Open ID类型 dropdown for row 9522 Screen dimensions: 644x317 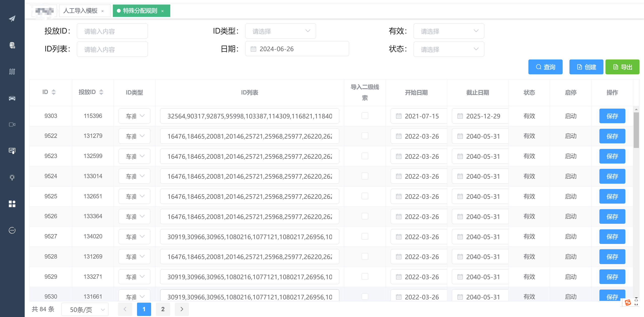point(134,136)
